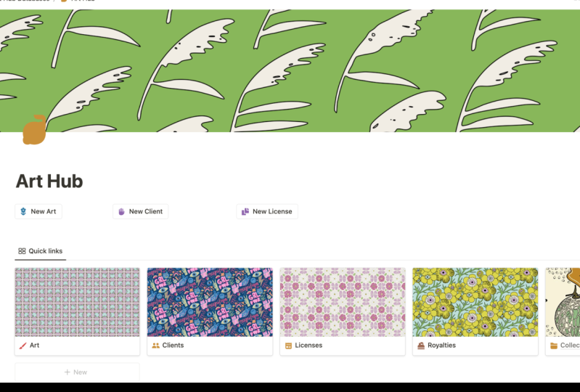Click the Licenses card title

pyautogui.click(x=309, y=346)
